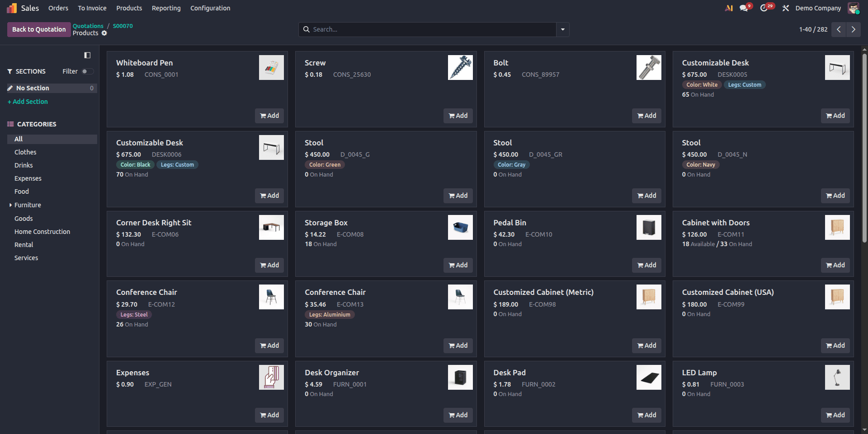Open the search dropdown arrow
The image size is (868, 434).
point(562,29)
